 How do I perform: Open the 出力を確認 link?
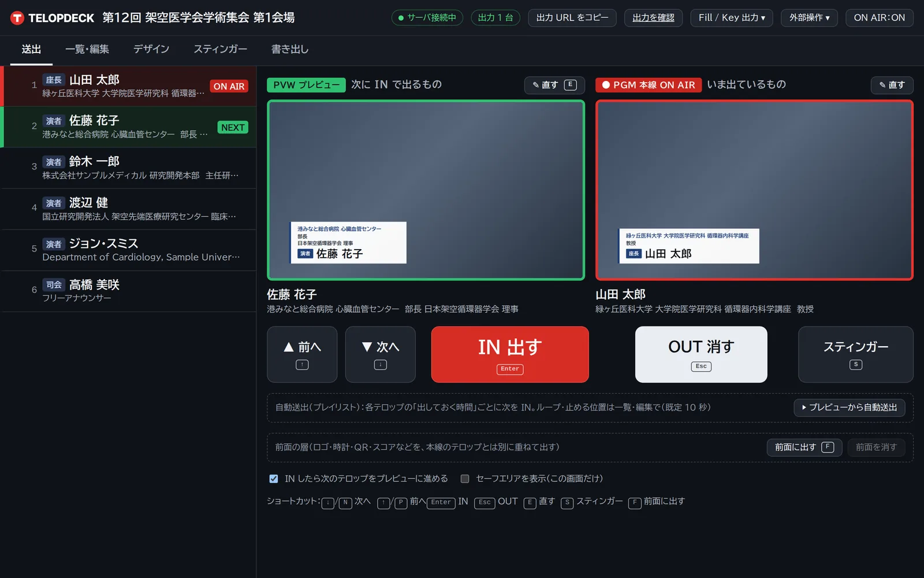click(x=653, y=18)
